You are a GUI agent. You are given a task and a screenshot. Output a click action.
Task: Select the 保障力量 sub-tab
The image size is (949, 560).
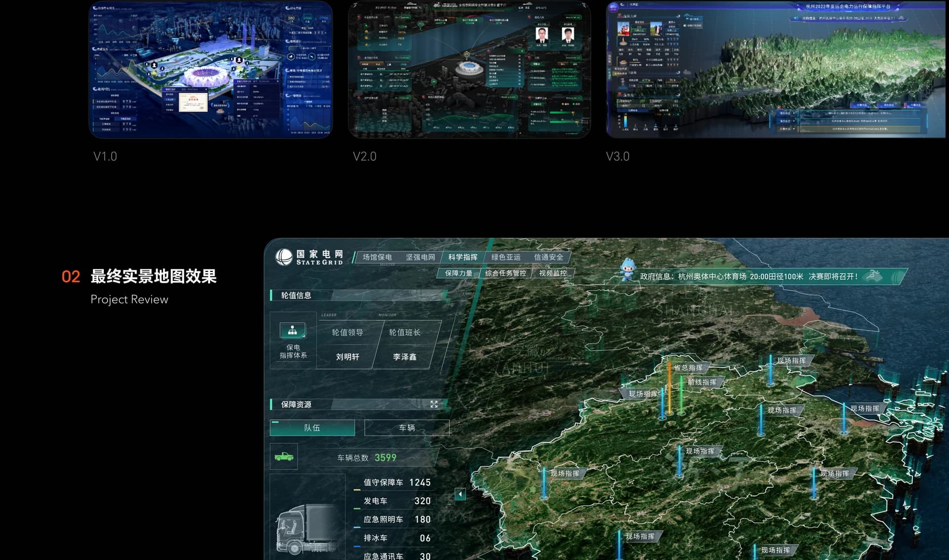[x=459, y=273]
